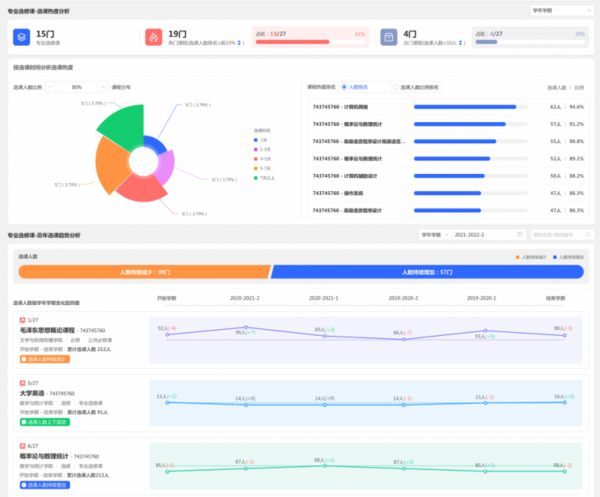
Task: Click the 2020-2021-2 axis label in trend chart
Action: pos(245,298)
